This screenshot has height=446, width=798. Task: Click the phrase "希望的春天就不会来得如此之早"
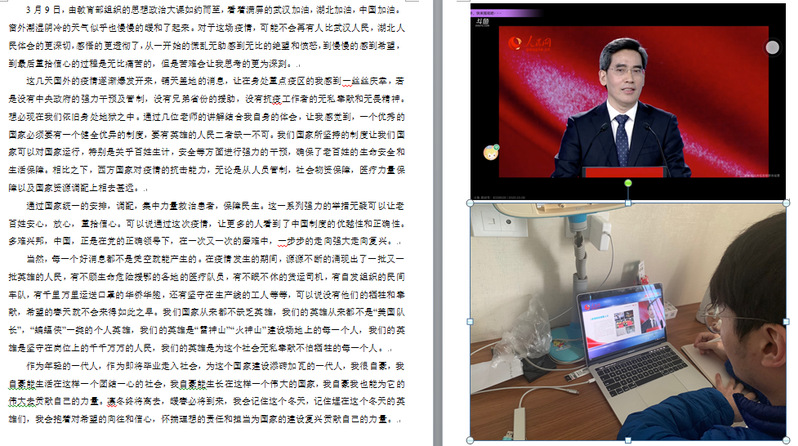tap(88, 312)
